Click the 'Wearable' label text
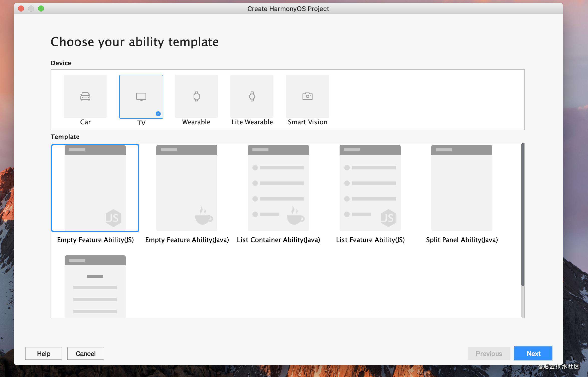The height and width of the screenshot is (377, 588). click(196, 122)
